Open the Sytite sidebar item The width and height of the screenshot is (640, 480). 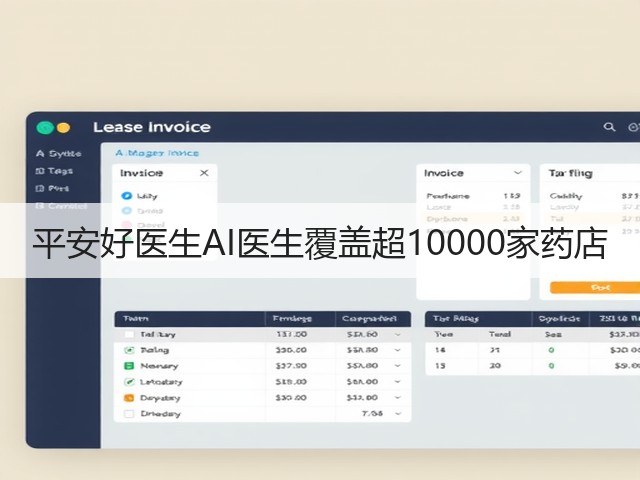(x=58, y=154)
